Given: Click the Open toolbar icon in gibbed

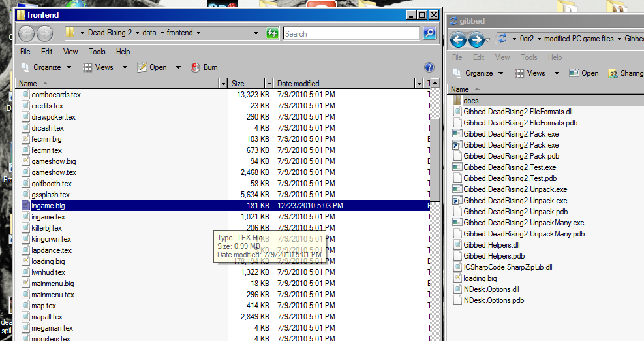Looking at the screenshot, I should tap(574, 73).
